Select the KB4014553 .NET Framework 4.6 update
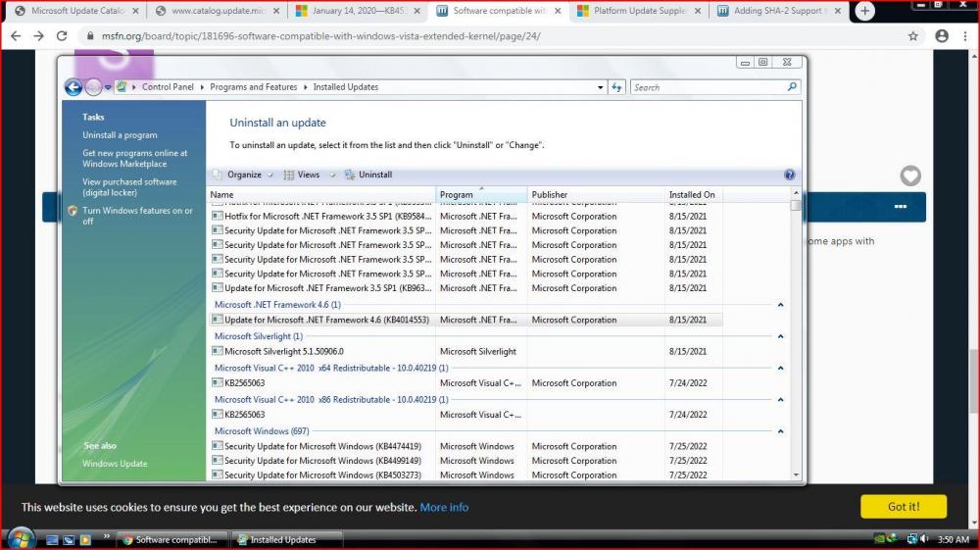The image size is (980, 550). click(x=326, y=320)
